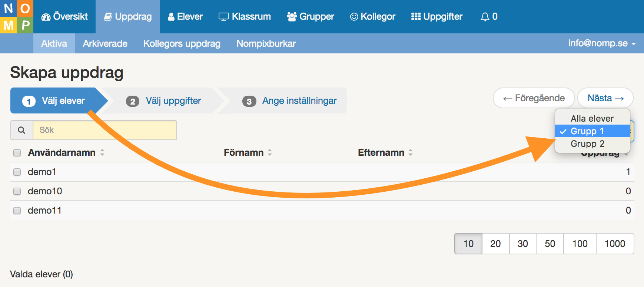Open the Nompixburkar tab
This screenshot has height=287, width=644.
pos(266,44)
